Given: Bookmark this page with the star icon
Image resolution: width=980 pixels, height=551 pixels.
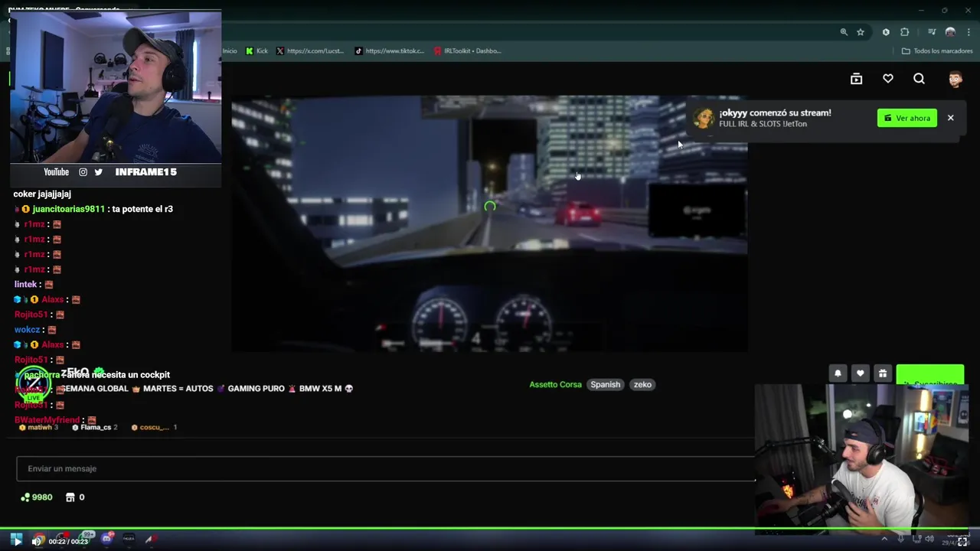Looking at the screenshot, I should coord(861,32).
